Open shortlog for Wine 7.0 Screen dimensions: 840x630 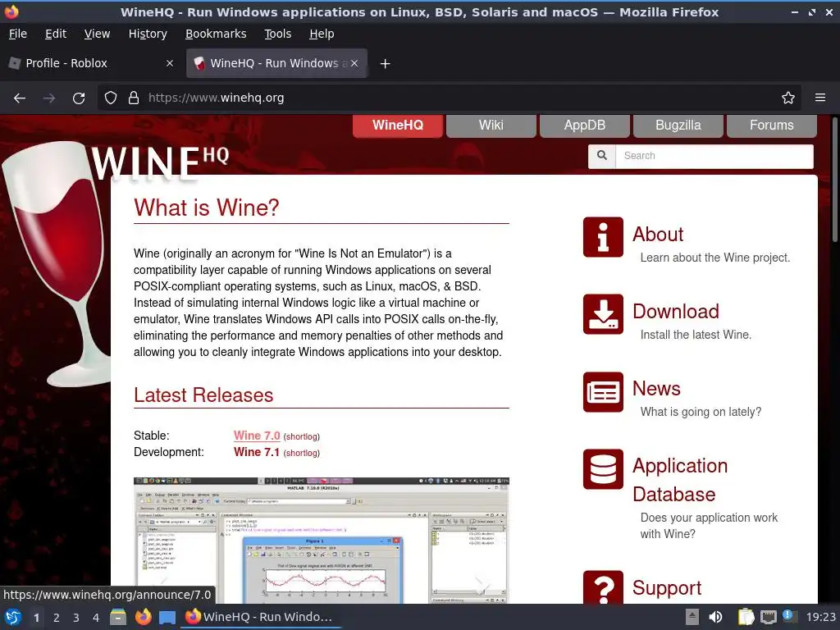tap(302, 436)
